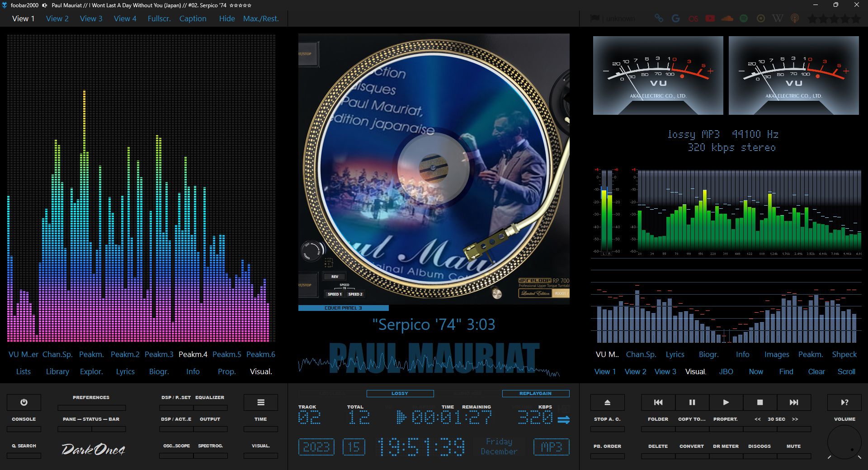
Task: Toggle the LOSSY indicator
Action: [400, 393]
